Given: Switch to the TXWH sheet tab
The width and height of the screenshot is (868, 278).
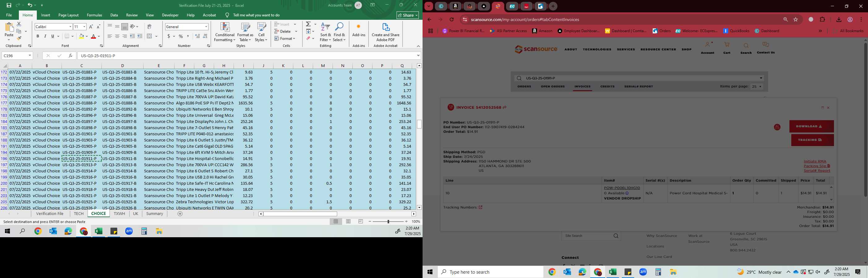Looking at the screenshot, I should pyautogui.click(x=119, y=214).
